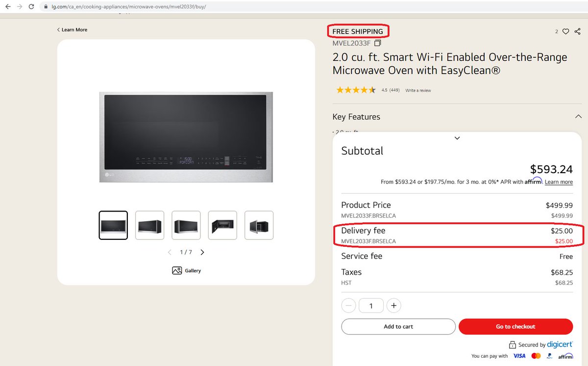The image size is (588, 366).
Task: Click the wishlist count number 2
Action: [557, 31]
